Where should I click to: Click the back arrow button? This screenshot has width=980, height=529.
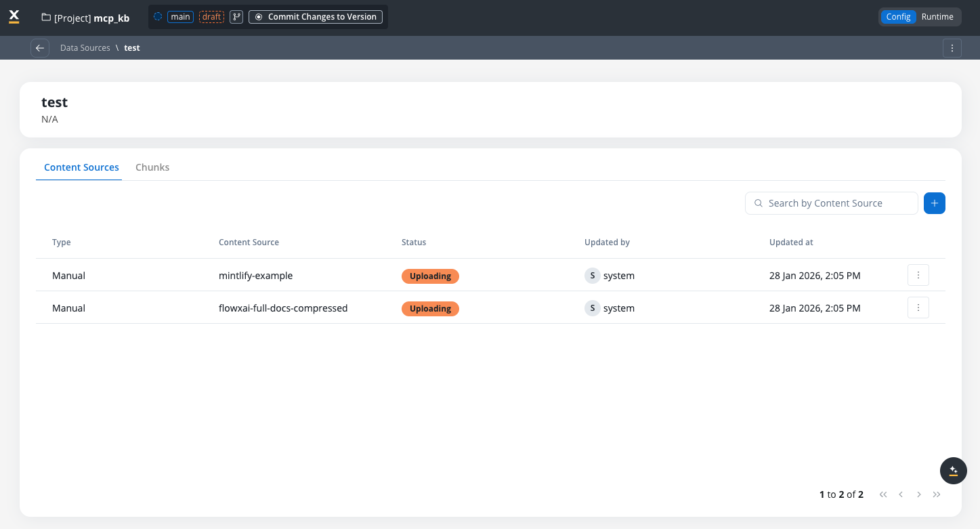[40, 48]
